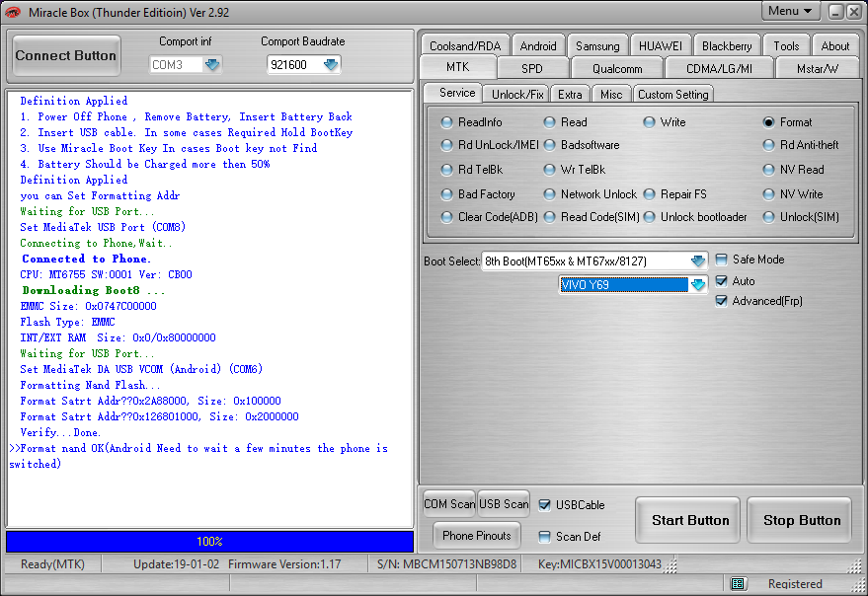Click the USB Scan button

(x=504, y=504)
